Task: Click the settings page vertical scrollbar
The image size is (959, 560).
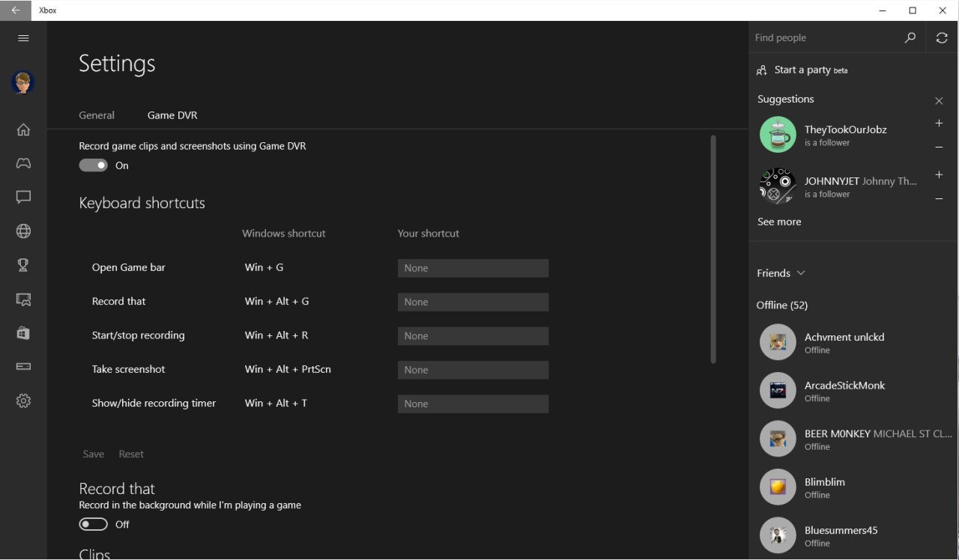Action: pyautogui.click(x=713, y=249)
